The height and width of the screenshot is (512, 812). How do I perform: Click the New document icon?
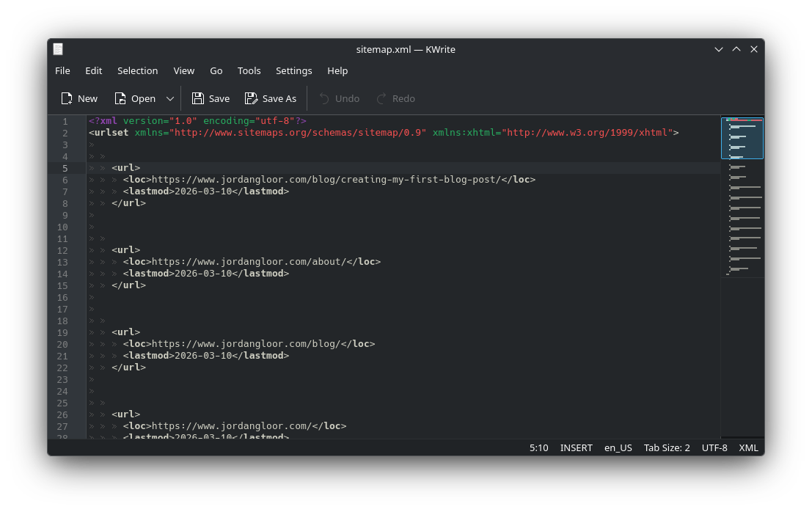[66, 98]
